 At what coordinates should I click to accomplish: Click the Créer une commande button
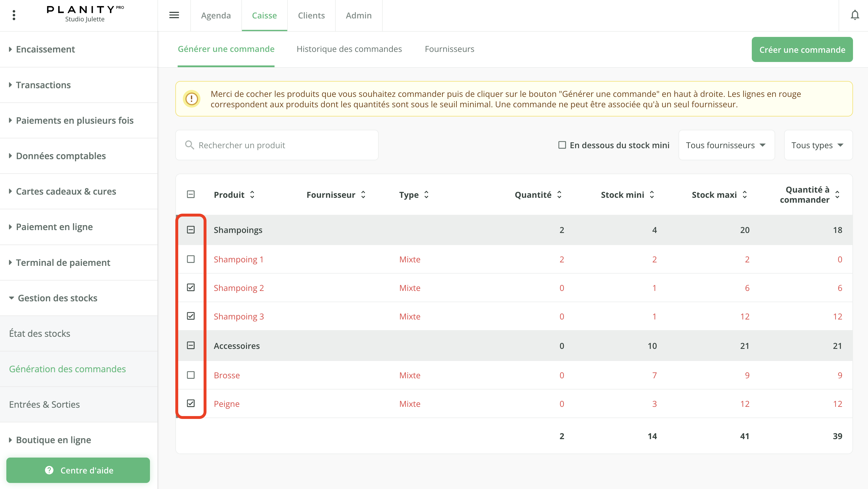(802, 50)
